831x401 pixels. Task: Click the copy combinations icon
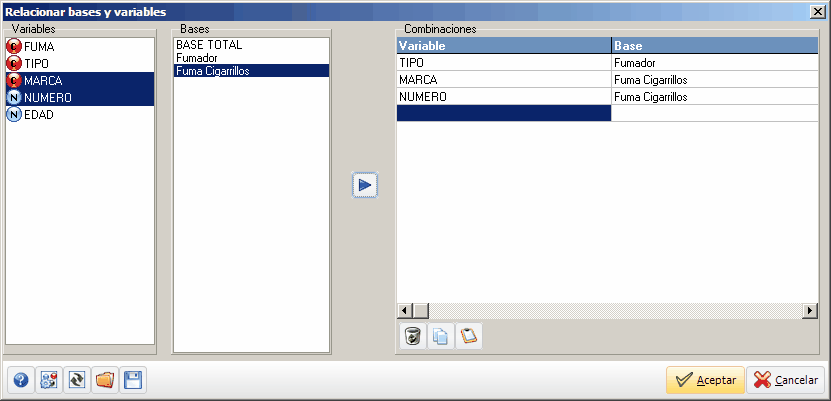tap(441, 336)
